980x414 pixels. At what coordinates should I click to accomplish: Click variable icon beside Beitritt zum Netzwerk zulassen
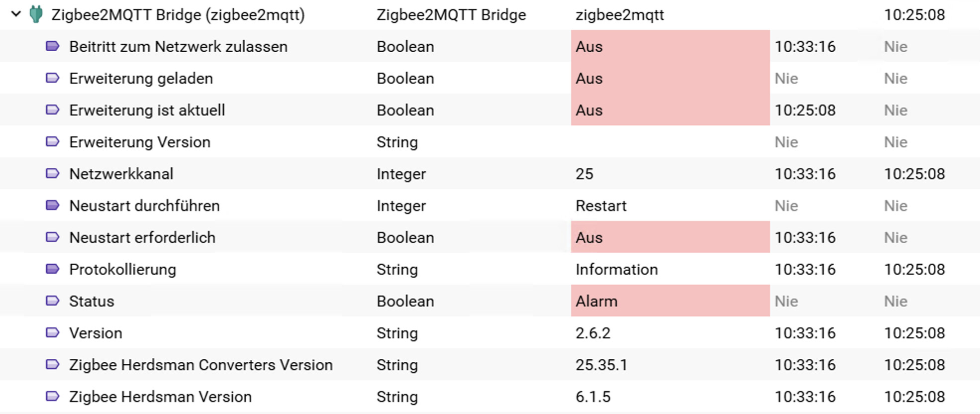click(x=52, y=46)
